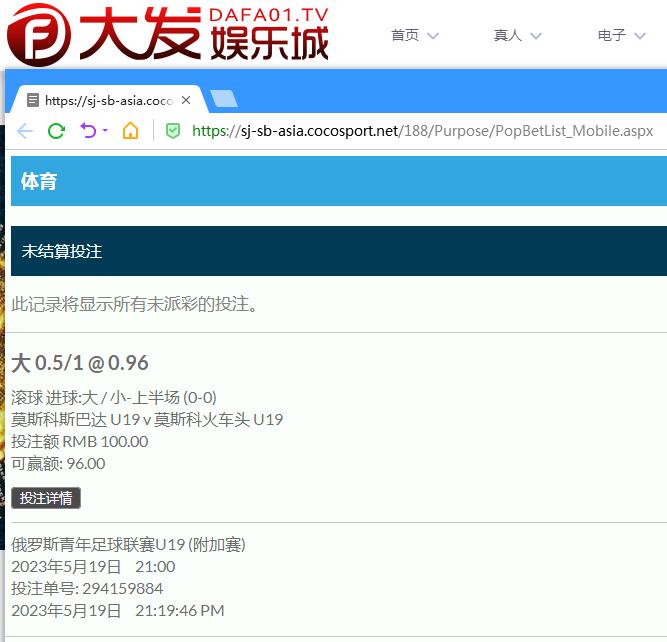Click the purple undo arrow icon
Screen dimensions: 667x642
(88, 130)
